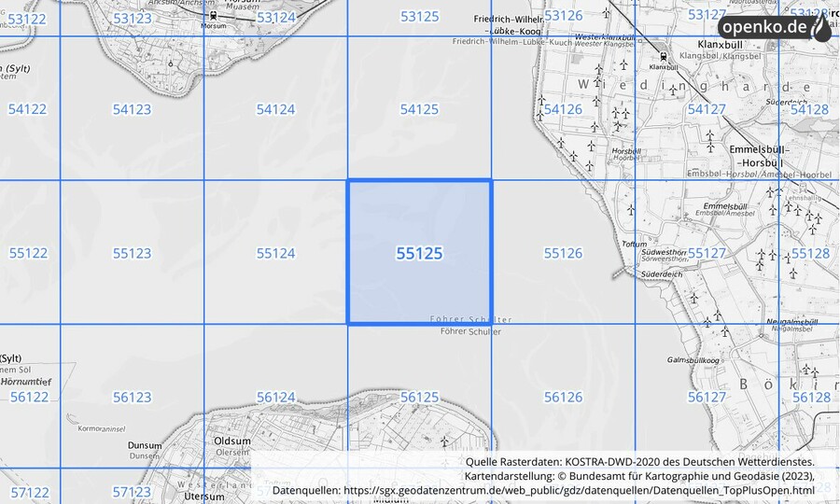This screenshot has width=840, height=504.
Task: Click the Morsum train station icon
Action: click(x=213, y=16)
